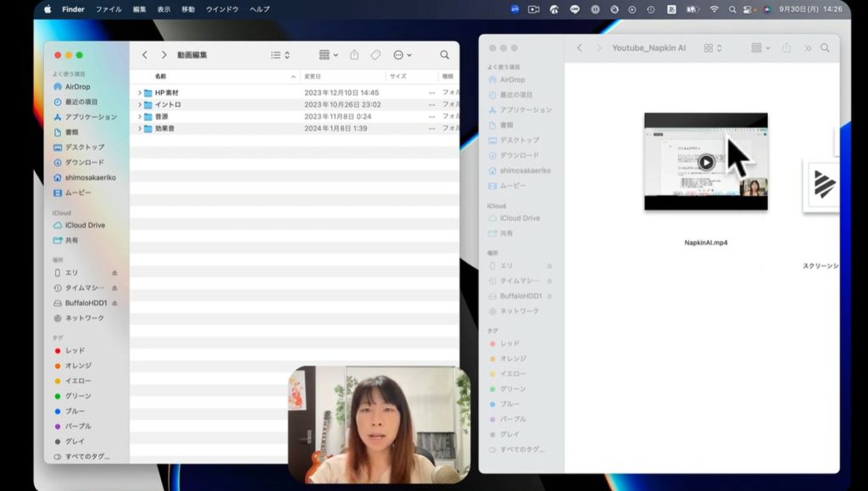Click the tag icon in 動画編集 toolbar
This screenshot has width=868, height=491.
pos(376,55)
